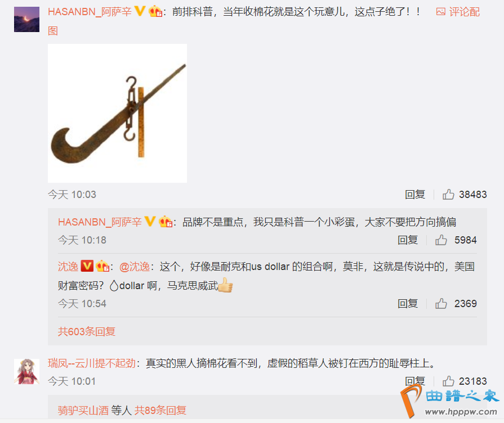The height and width of the screenshot is (423, 504).
Task: Click thumbs-up icon beside 2369 likes
Action: coord(441,304)
